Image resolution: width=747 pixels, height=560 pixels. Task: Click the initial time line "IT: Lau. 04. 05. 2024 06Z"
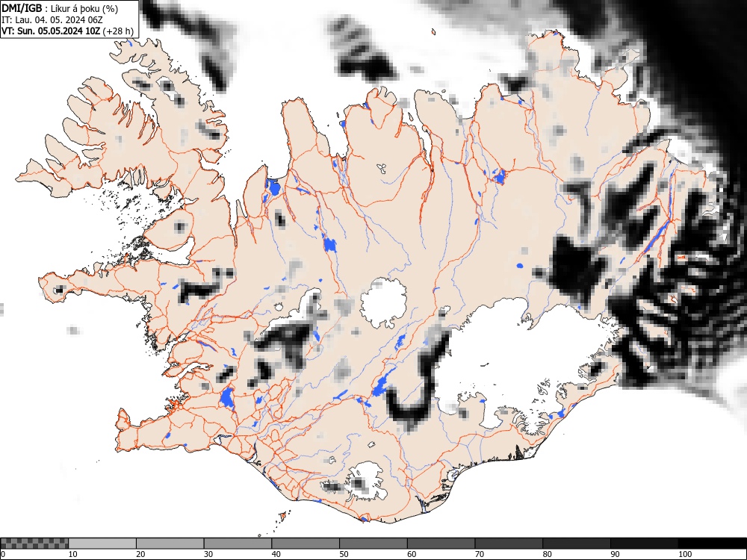pos(52,20)
